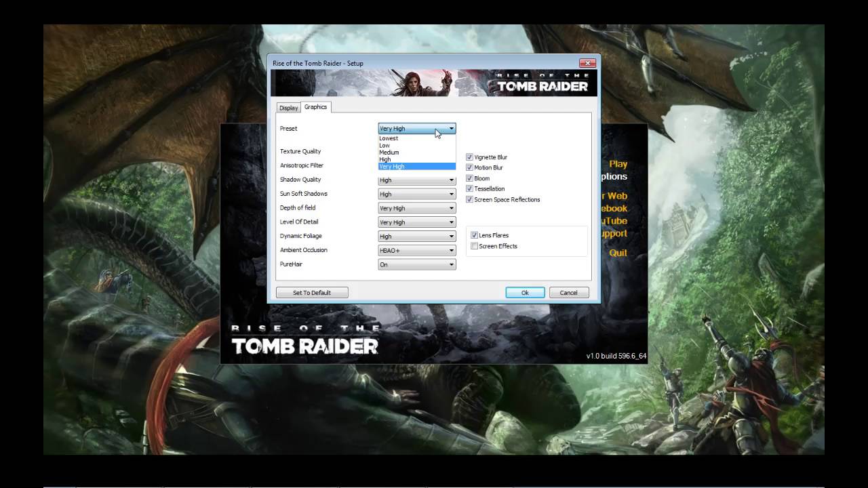The image size is (868, 488).
Task: Click the build version text in launcher
Action: pyautogui.click(x=616, y=356)
